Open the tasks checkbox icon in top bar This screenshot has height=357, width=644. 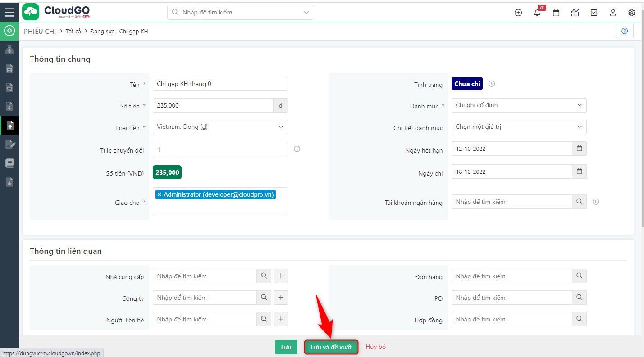tap(594, 13)
